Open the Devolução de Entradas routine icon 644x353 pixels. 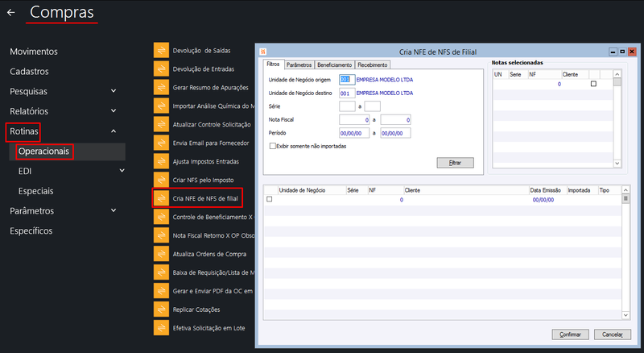coord(162,69)
